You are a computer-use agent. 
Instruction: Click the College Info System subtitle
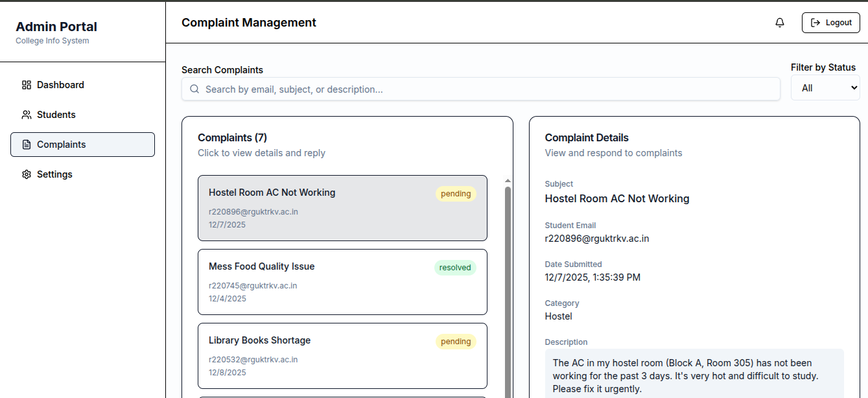click(x=53, y=41)
